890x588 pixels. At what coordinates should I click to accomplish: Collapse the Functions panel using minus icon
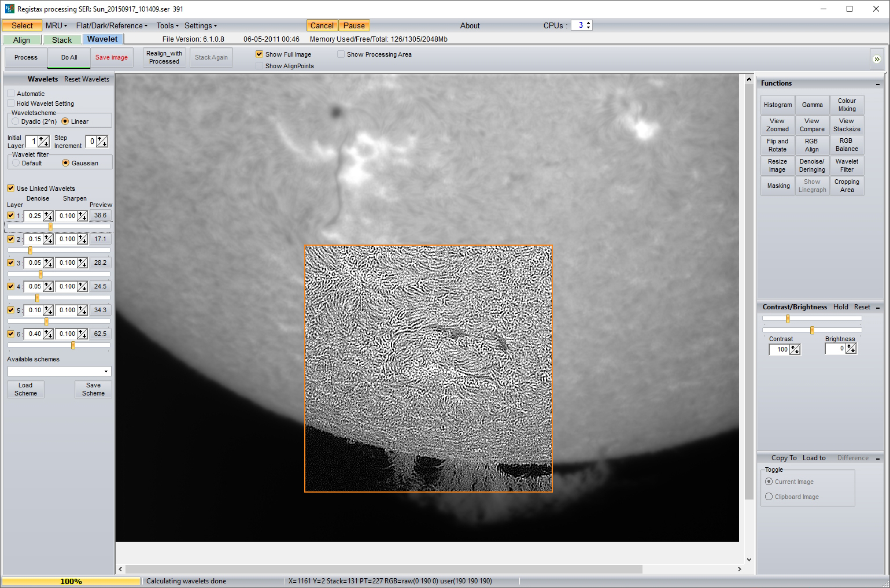[x=878, y=84]
